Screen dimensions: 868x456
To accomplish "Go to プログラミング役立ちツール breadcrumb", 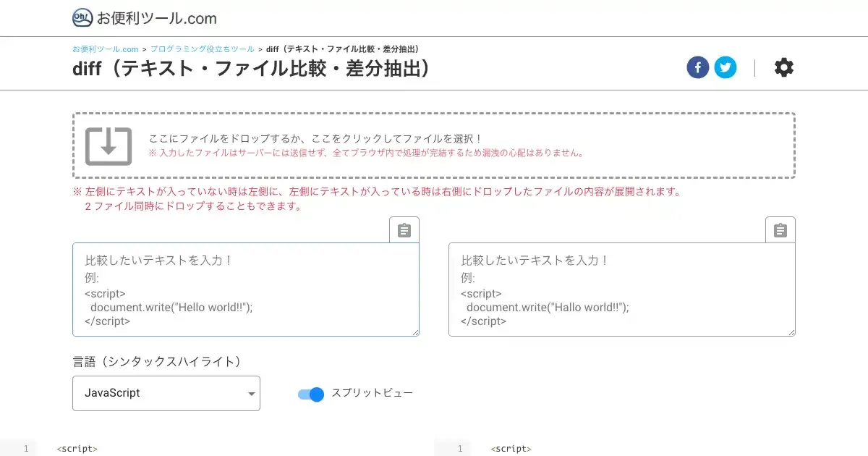I will coord(202,49).
